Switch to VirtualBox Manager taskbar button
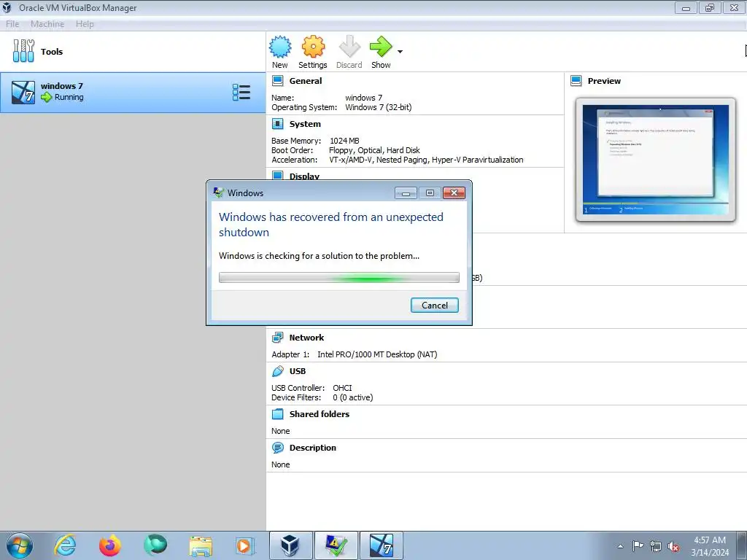The height and width of the screenshot is (560, 747). pos(290,545)
